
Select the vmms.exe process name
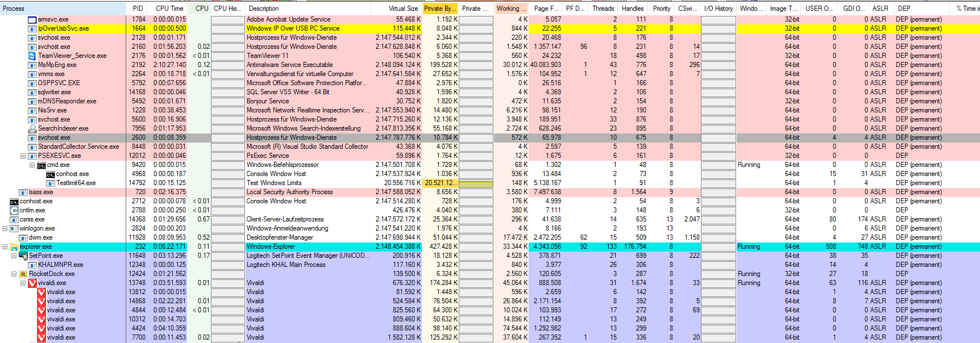pos(51,74)
